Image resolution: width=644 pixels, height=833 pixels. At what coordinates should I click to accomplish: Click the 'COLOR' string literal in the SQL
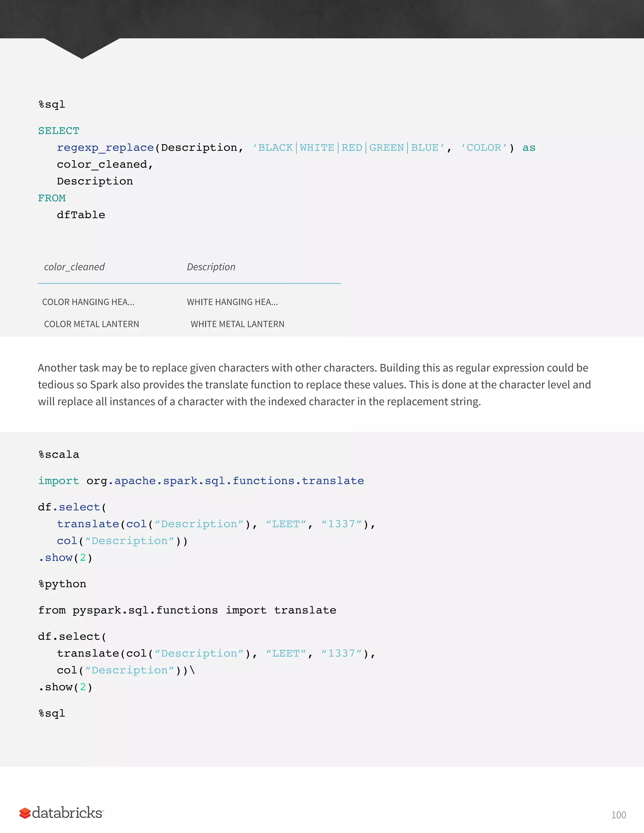coord(484,148)
